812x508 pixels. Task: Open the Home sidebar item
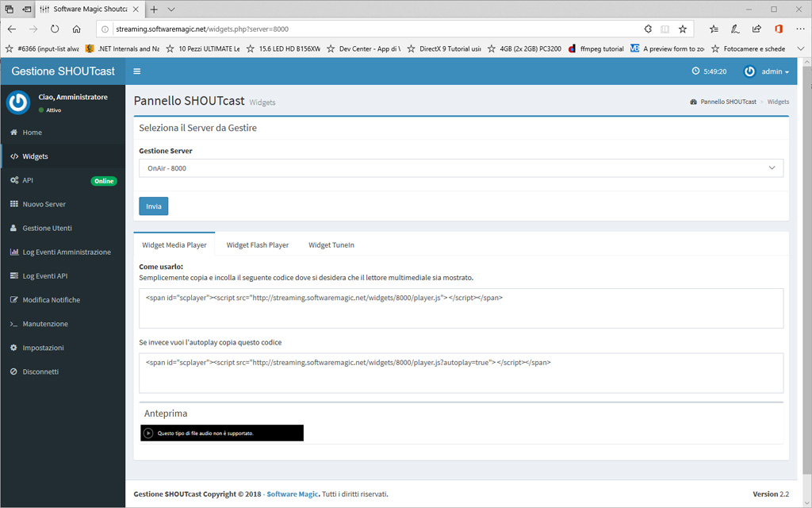63,133
